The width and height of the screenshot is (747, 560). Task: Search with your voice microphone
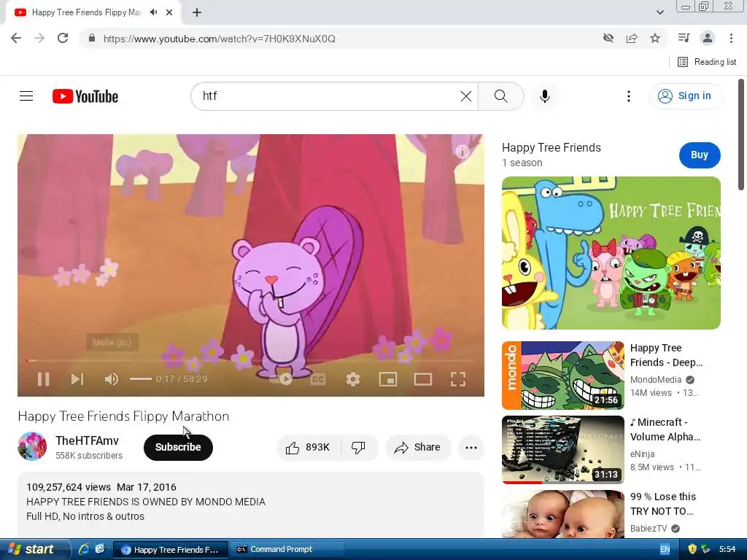tap(544, 96)
